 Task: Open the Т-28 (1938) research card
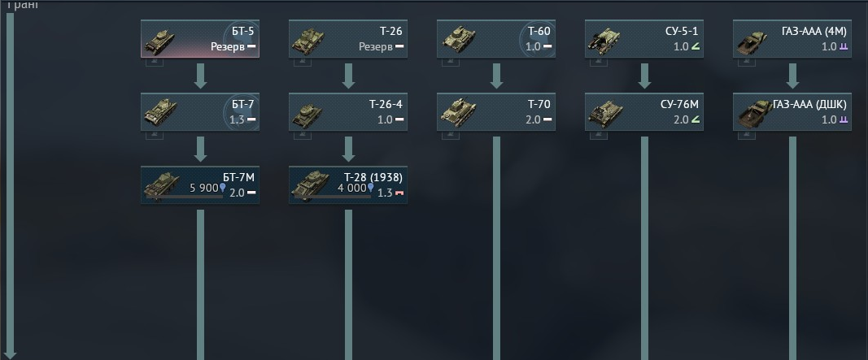pyautogui.click(x=347, y=184)
